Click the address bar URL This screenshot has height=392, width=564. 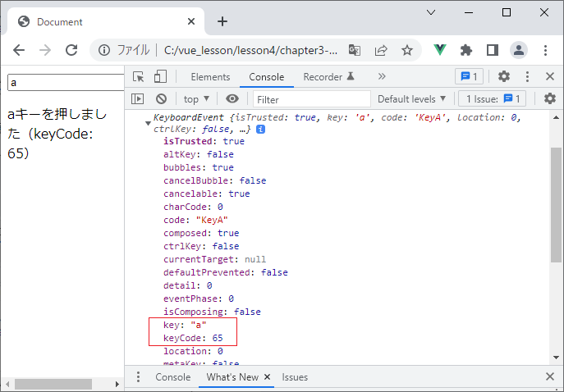point(250,50)
